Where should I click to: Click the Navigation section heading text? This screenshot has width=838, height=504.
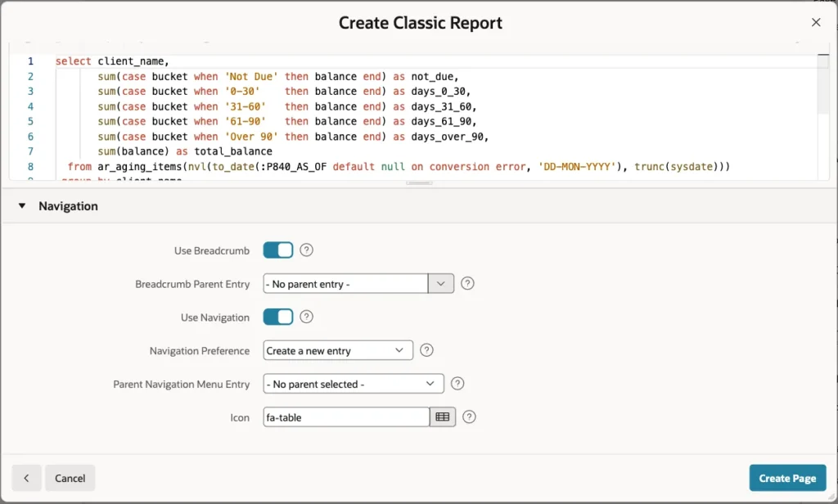point(68,205)
